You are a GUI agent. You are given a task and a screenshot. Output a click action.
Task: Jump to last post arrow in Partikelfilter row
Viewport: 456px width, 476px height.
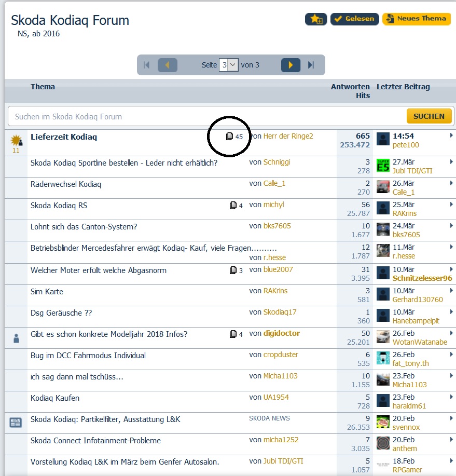(451, 418)
